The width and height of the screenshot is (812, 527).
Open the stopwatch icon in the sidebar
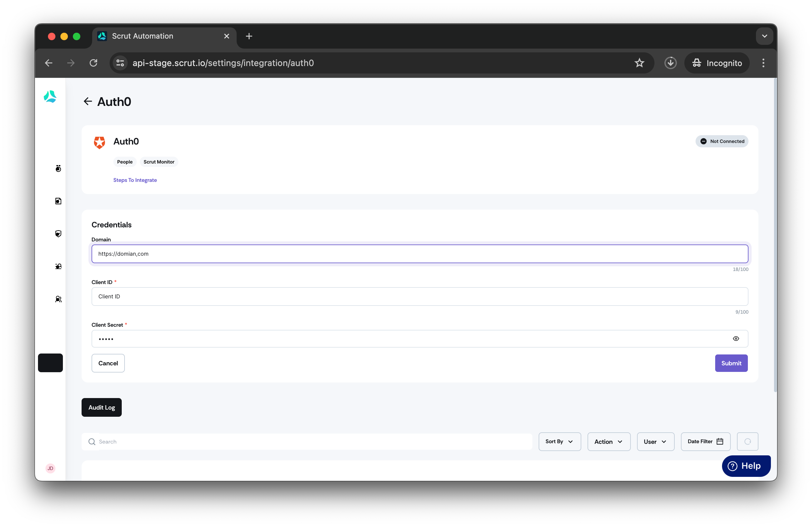point(58,168)
